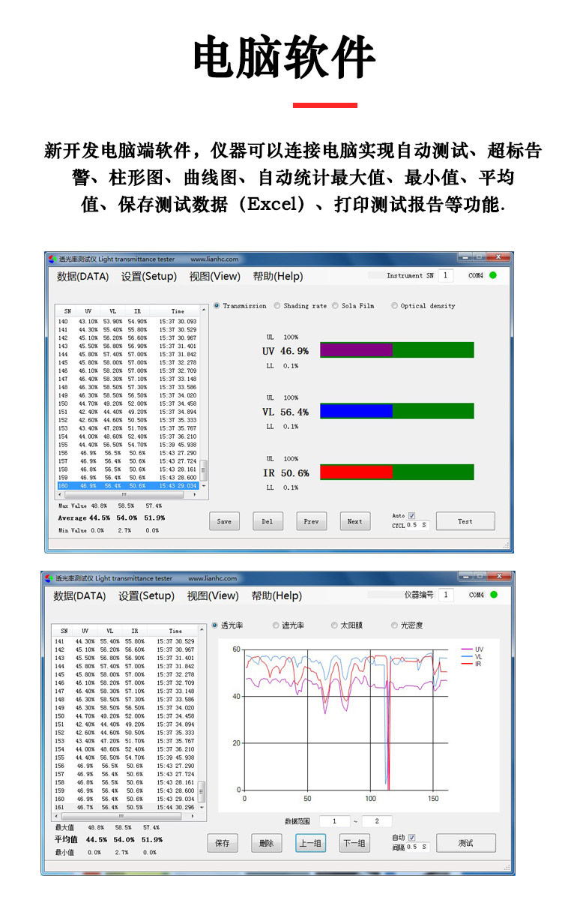Click the 数据范围 end field showing 2
562x924 pixels.
tap(377, 821)
